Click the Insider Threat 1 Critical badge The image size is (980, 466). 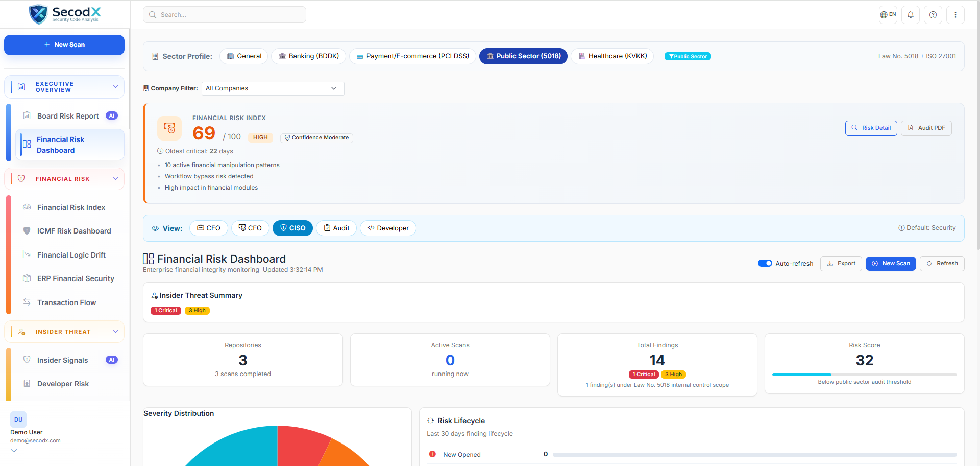click(x=166, y=311)
